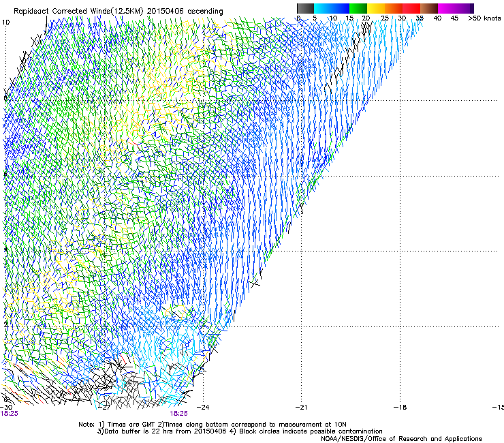Click the dark purple >50 knots legend color
The image size is (504, 443).
(x=471, y=8)
